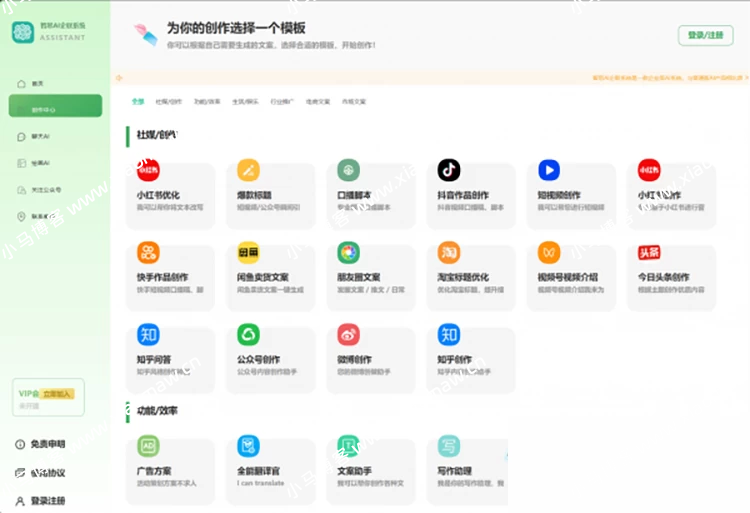The image size is (750, 513).
Task: Click the 短视频创作 blue play icon
Action: [548, 170]
